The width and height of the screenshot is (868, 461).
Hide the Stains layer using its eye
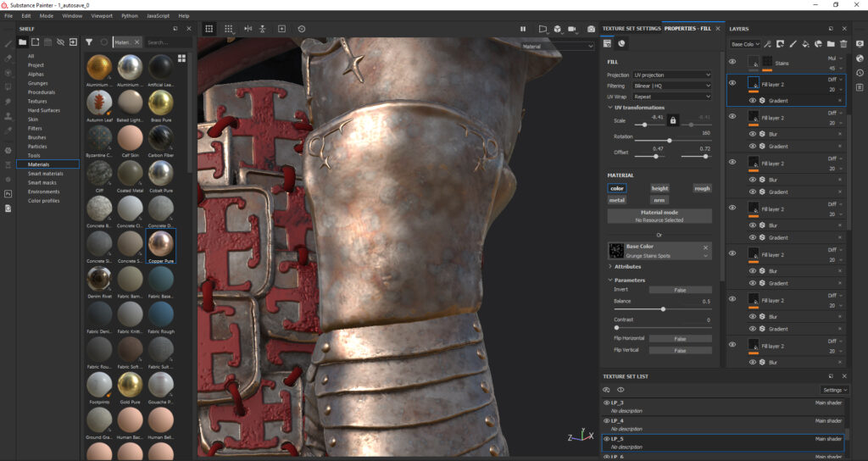pos(732,62)
